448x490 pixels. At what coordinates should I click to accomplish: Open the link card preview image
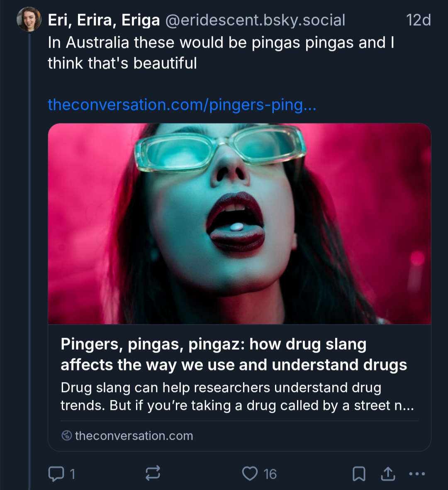click(239, 224)
